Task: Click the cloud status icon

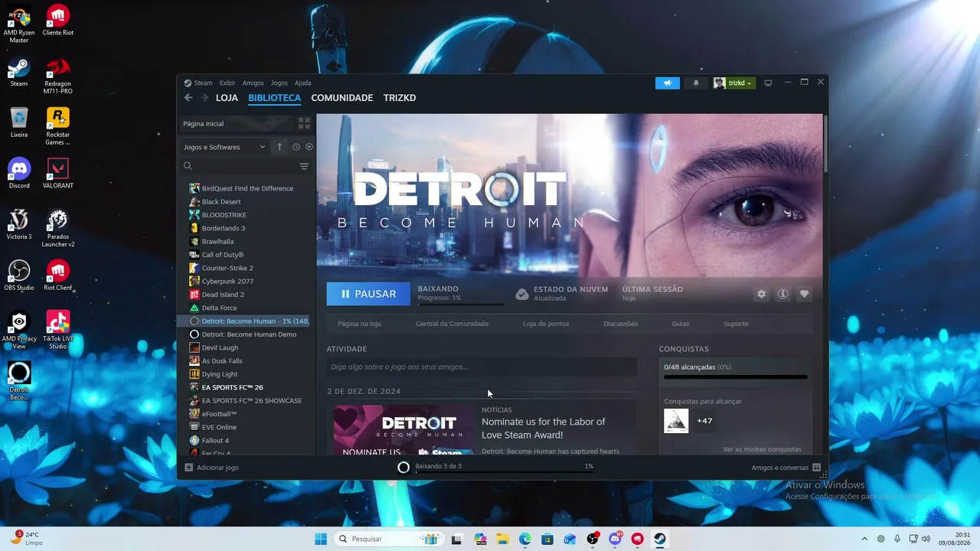Action: (521, 294)
